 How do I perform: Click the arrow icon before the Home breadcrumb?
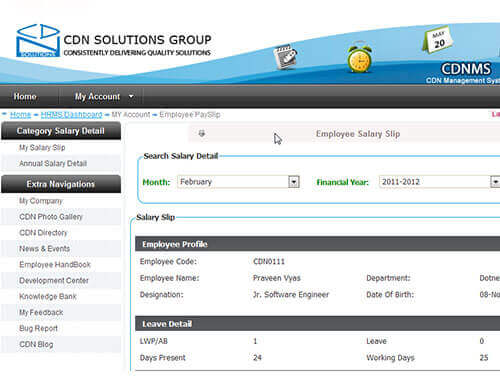point(5,114)
